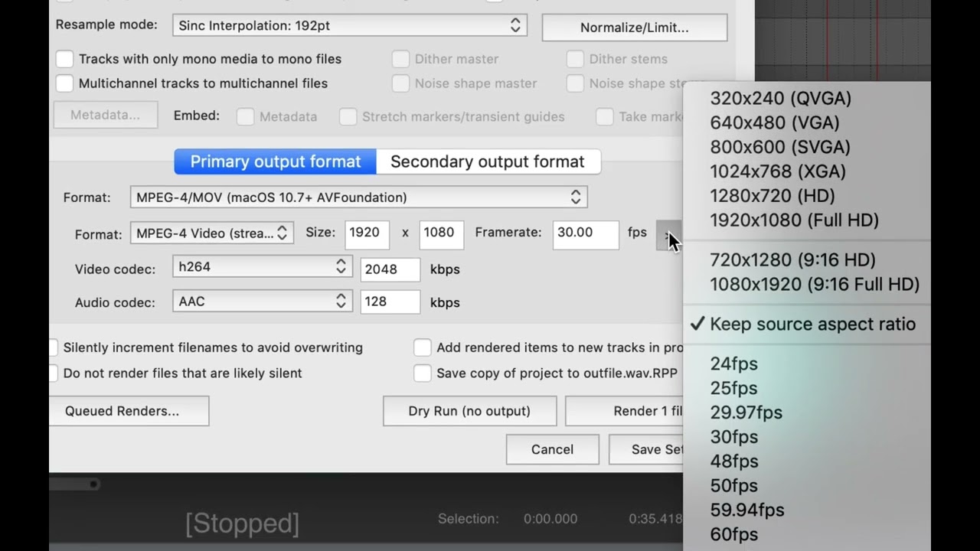Toggle Dither stems checkbox
980x551 pixels.
[x=575, y=59]
